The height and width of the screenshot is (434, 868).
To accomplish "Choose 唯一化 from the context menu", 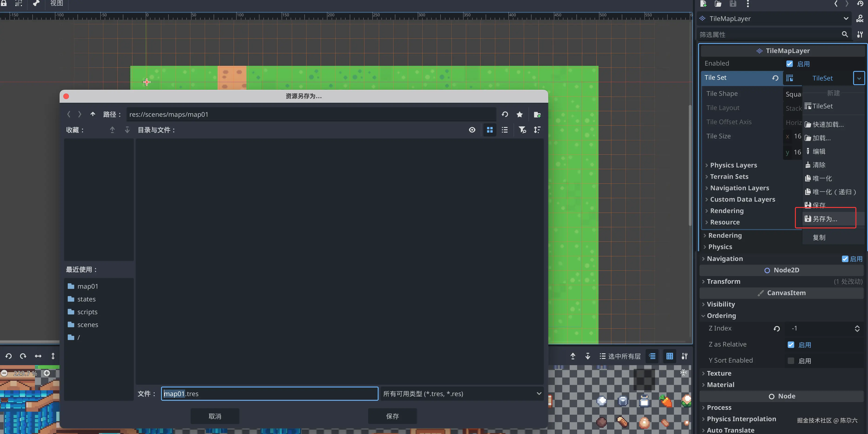I will pyautogui.click(x=822, y=178).
